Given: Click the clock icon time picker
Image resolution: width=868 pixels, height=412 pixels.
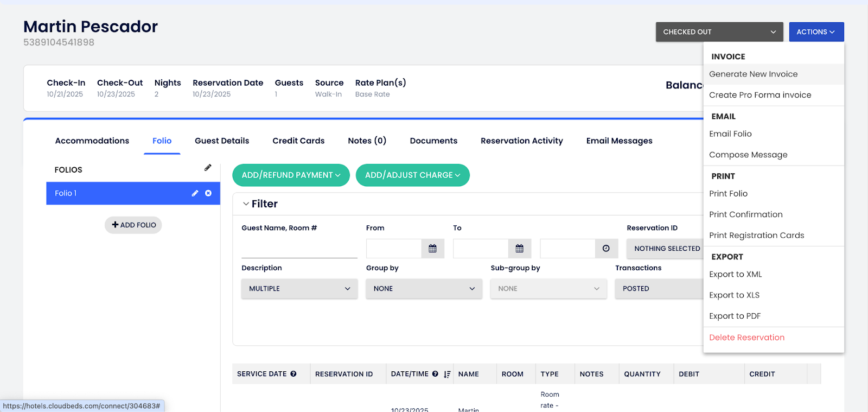Looking at the screenshot, I should point(606,249).
